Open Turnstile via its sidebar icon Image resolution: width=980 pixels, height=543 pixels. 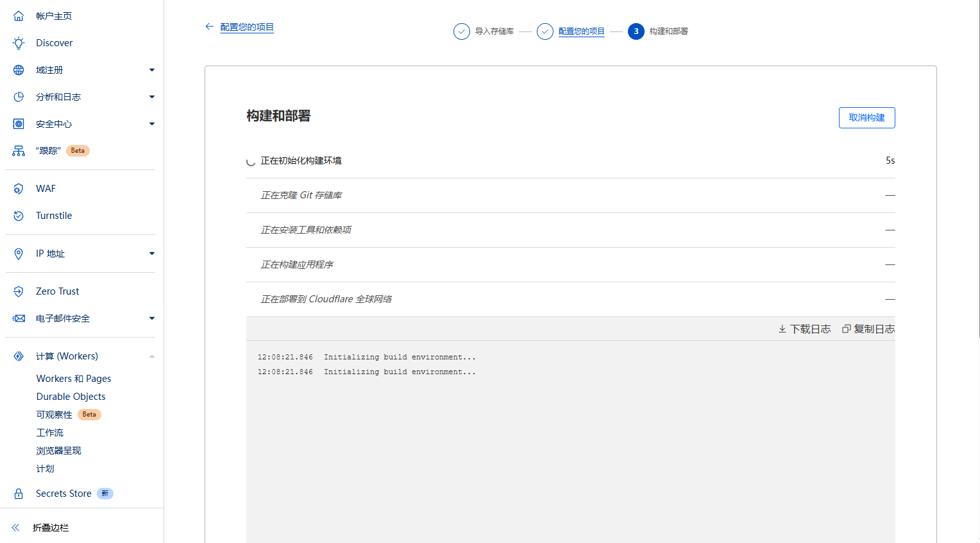pyautogui.click(x=19, y=215)
